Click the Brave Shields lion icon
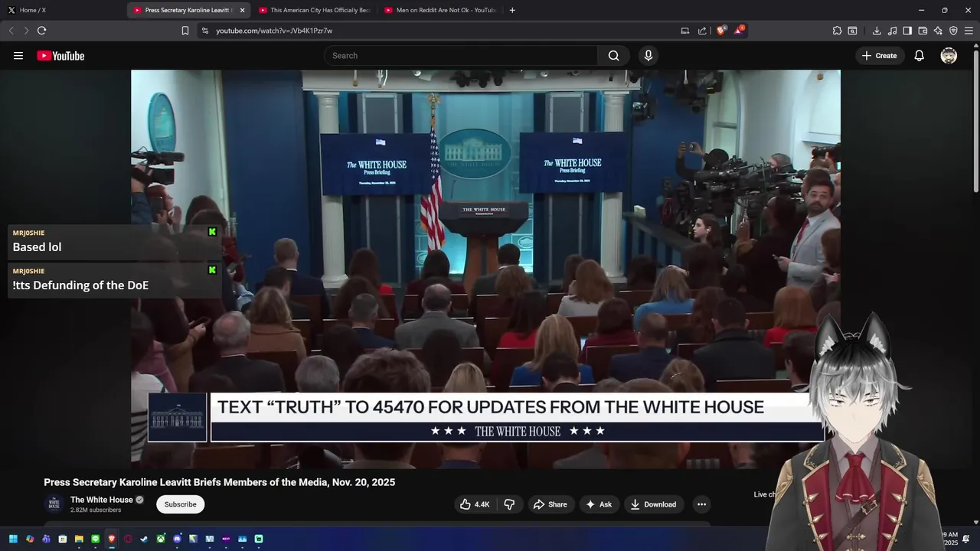This screenshot has width=980, height=551. (720, 31)
